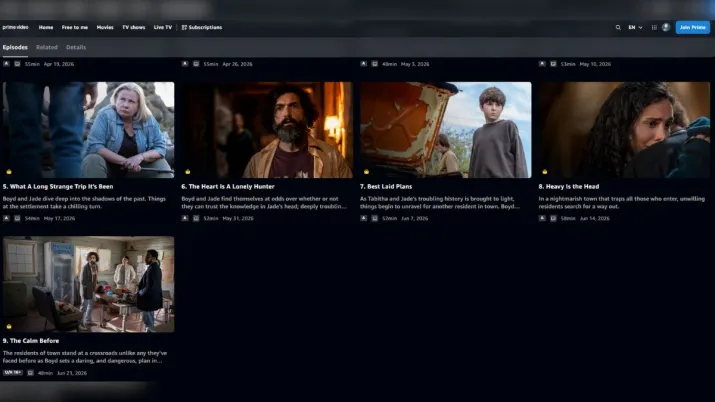Open the Prime Video logo home link
Screen dimensions: 715x402
tap(16, 27)
